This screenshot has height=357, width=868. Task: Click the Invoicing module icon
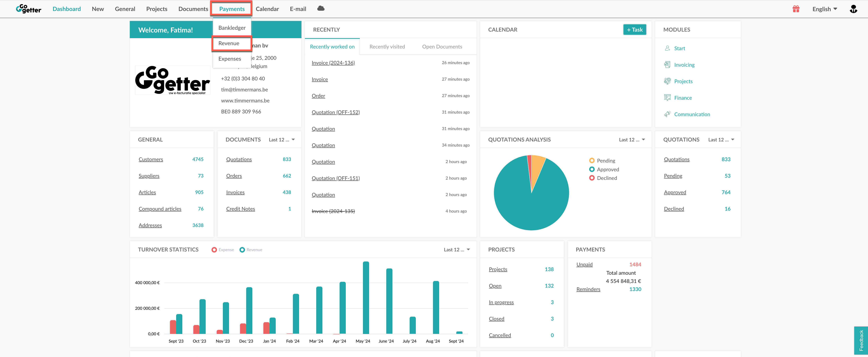[667, 65]
